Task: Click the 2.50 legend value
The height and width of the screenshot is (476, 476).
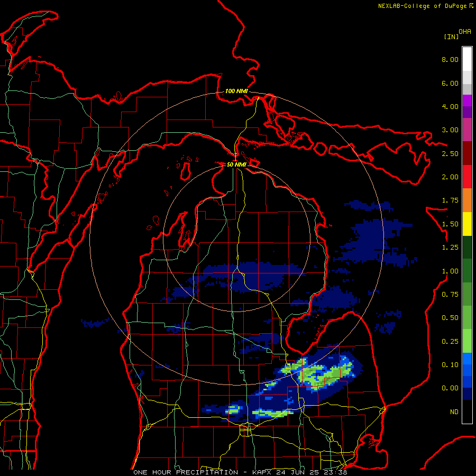Action: pyautogui.click(x=450, y=153)
